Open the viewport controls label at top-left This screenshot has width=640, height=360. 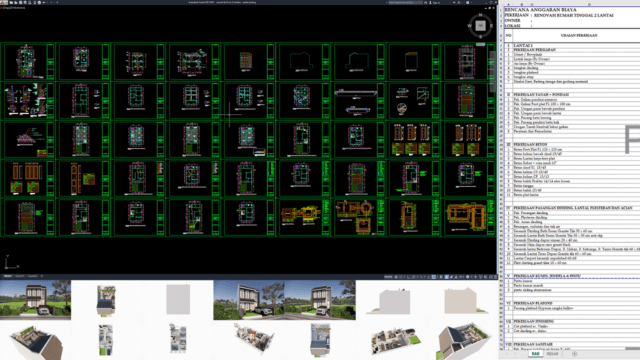coord(13,8)
